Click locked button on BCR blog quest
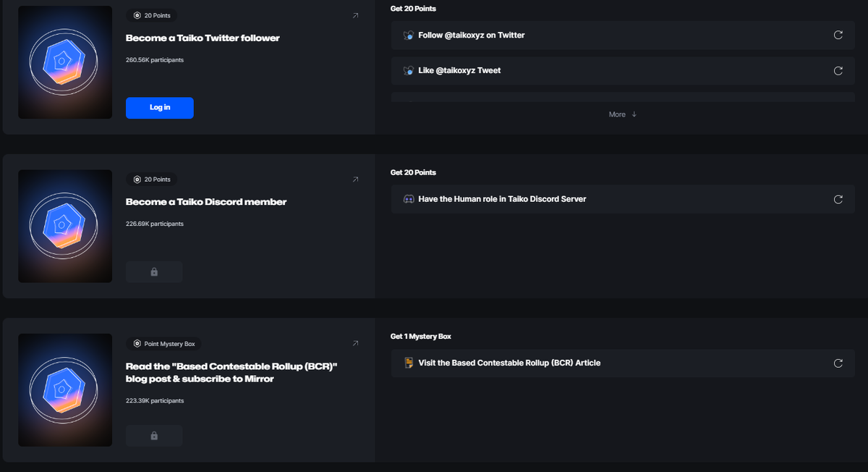868x472 pixels. click(x=154, y=436)
